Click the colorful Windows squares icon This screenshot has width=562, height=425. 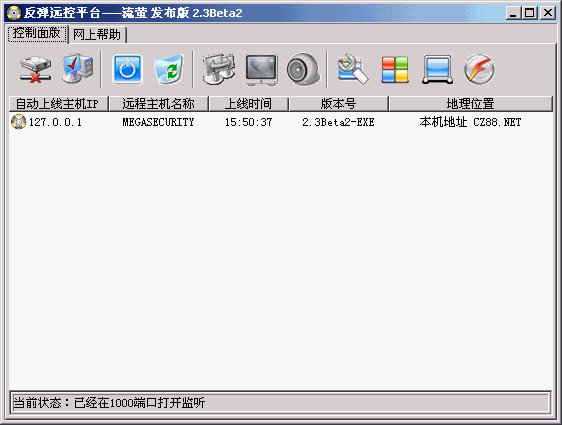(x=395, y=70)
